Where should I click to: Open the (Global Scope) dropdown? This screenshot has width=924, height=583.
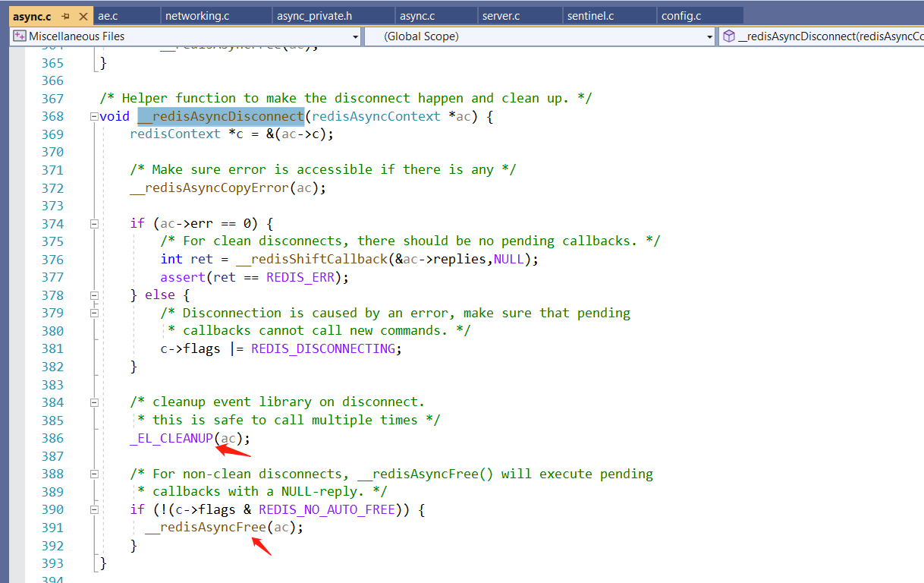[709, 36]
